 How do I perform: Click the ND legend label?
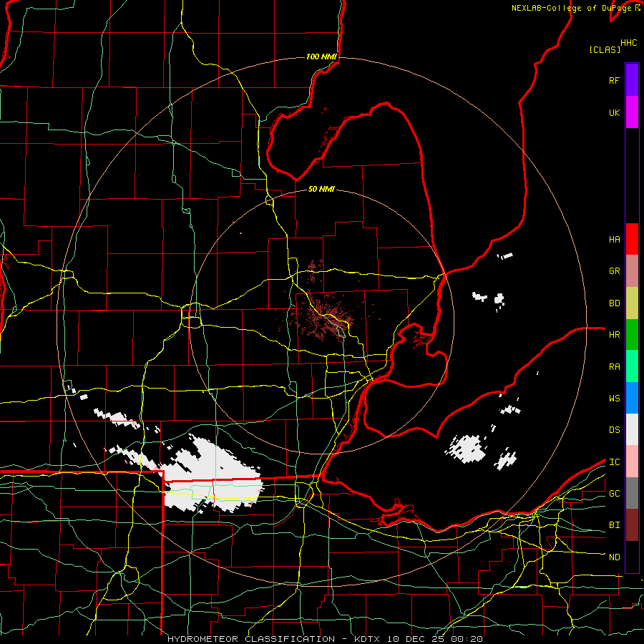pos(614,557)
